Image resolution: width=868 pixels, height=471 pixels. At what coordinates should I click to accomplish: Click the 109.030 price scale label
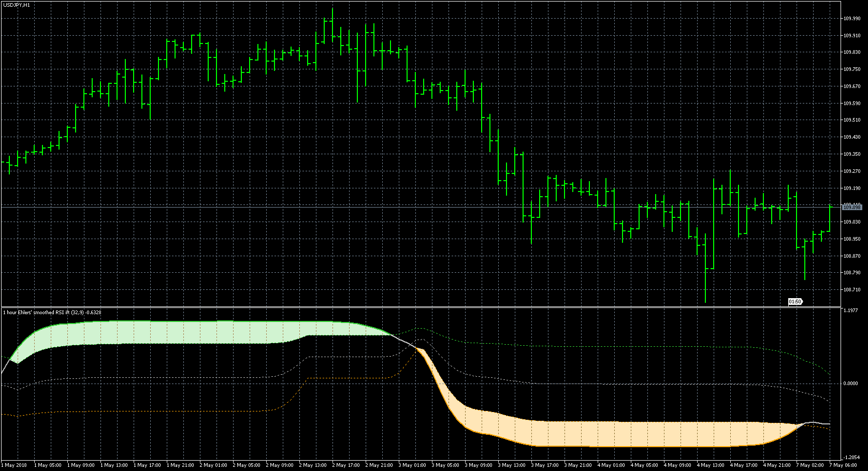852,222
